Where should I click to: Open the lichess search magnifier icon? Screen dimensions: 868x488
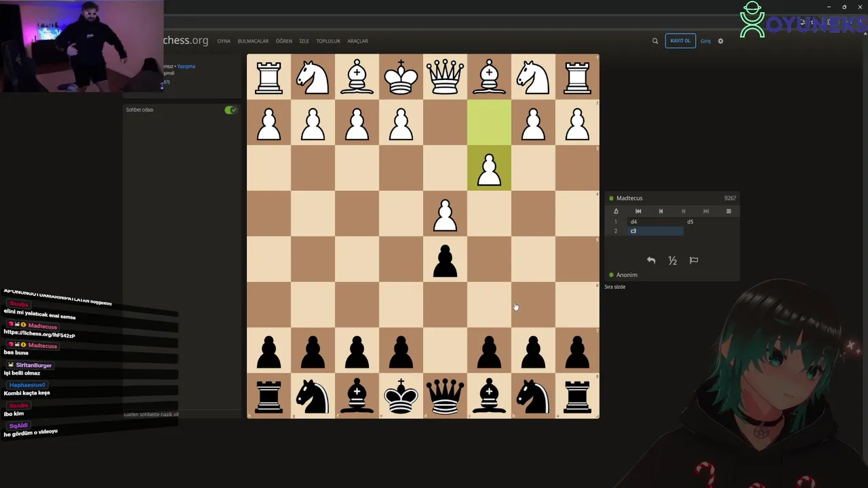[655, 41]
